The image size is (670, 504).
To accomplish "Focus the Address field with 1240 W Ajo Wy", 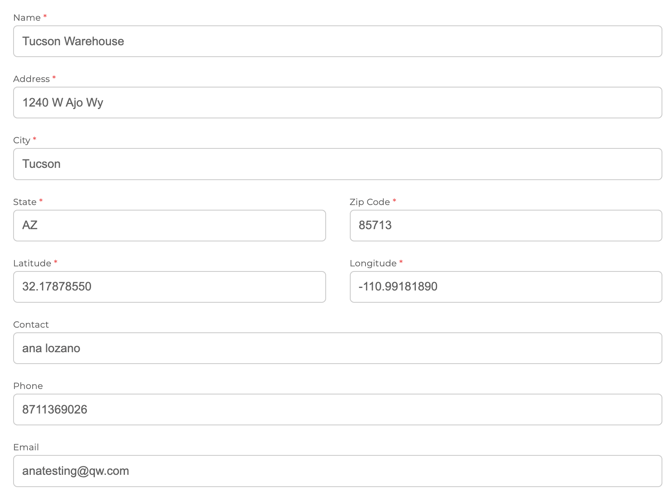I will click(x=337, y=102).
